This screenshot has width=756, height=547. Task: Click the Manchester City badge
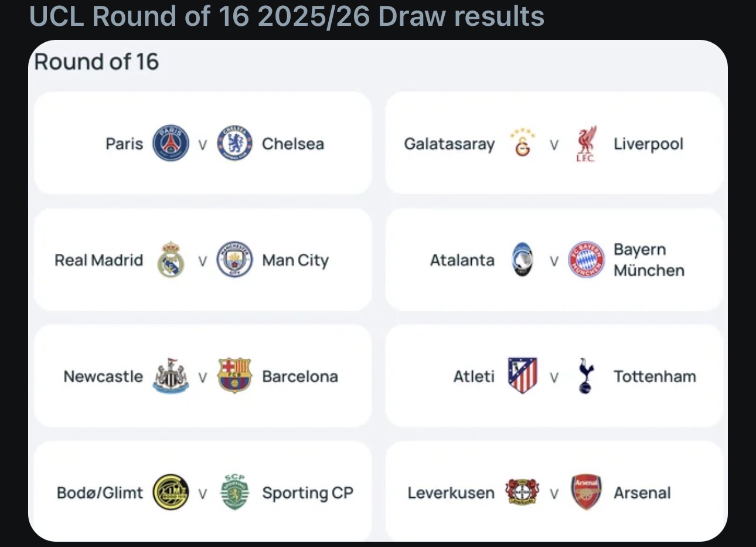coord(234,260)
